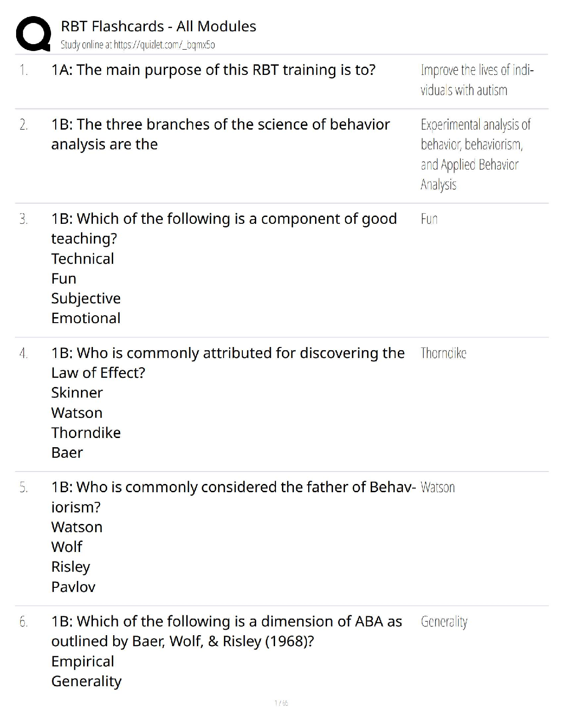Choose the Technical option in question 3
The image size is (563, 728).
coord(83,259)
